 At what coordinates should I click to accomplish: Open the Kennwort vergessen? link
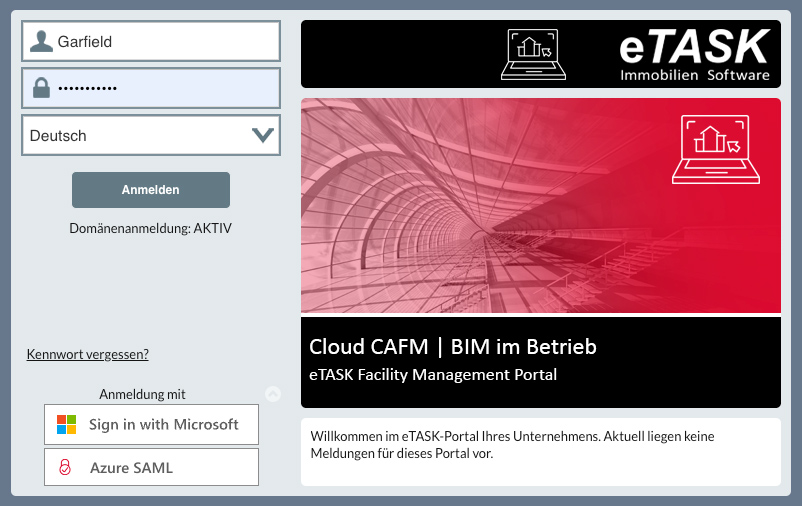[x=87, y=354]
